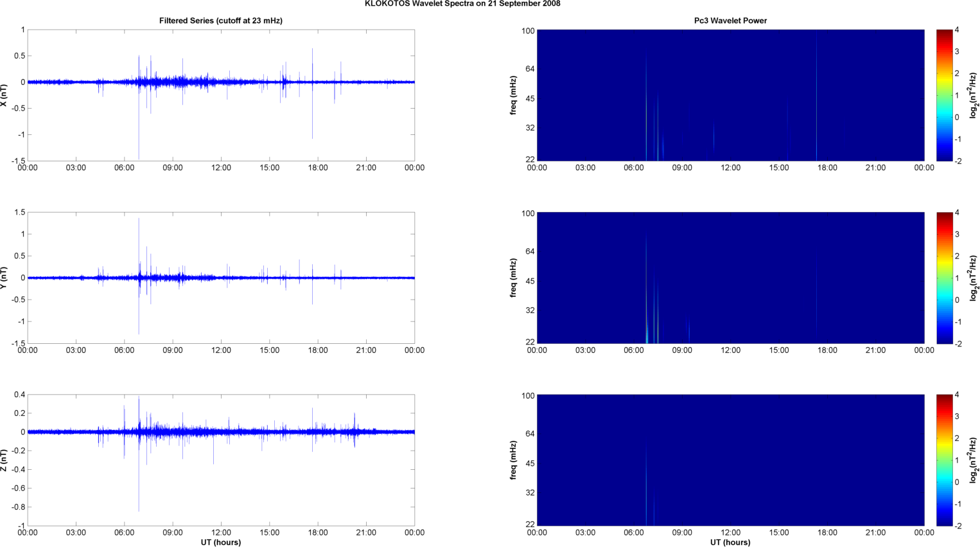Click the 12:00 tick label of X series plot

pos(221,168)
